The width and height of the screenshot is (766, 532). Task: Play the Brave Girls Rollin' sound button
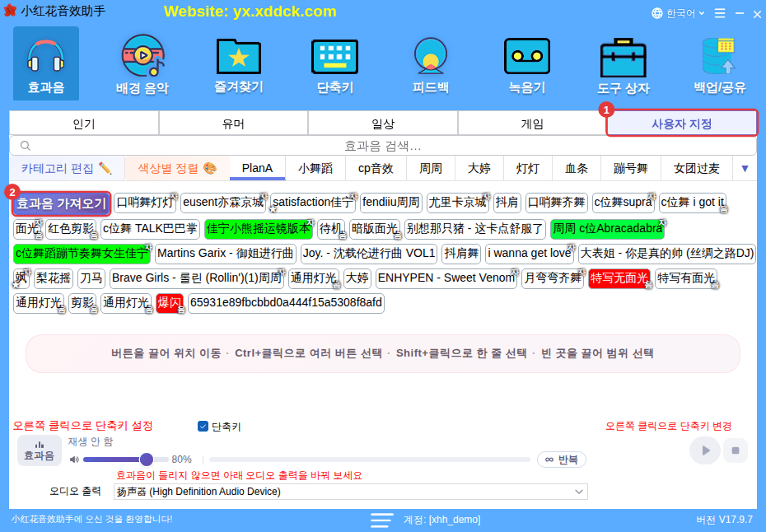coord(197,278)
